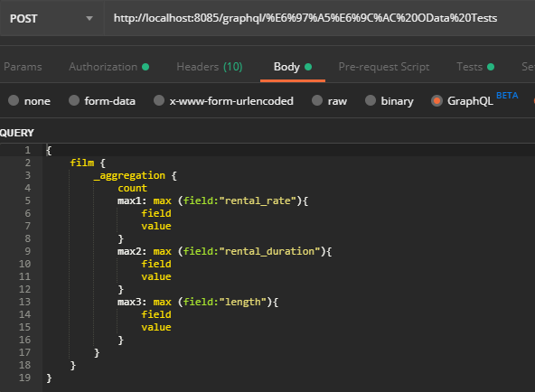Select the GraphQL body type
The height and width of the screenshot is (392, 535).
(x=462, y=101)
